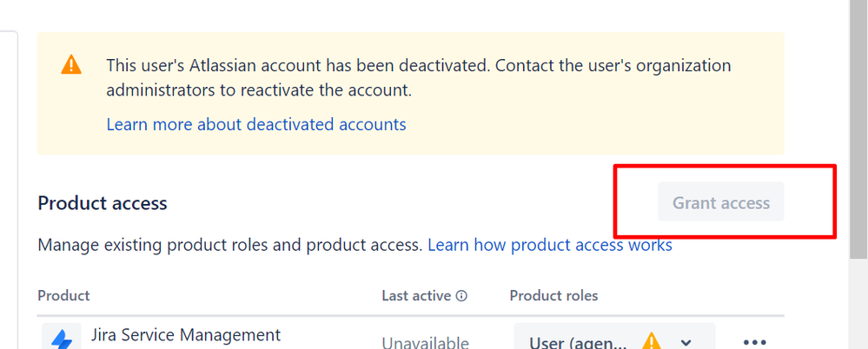The image size is (868, 349).
Task: Click the Jira Service Management product name
Action: click(185, 335)
